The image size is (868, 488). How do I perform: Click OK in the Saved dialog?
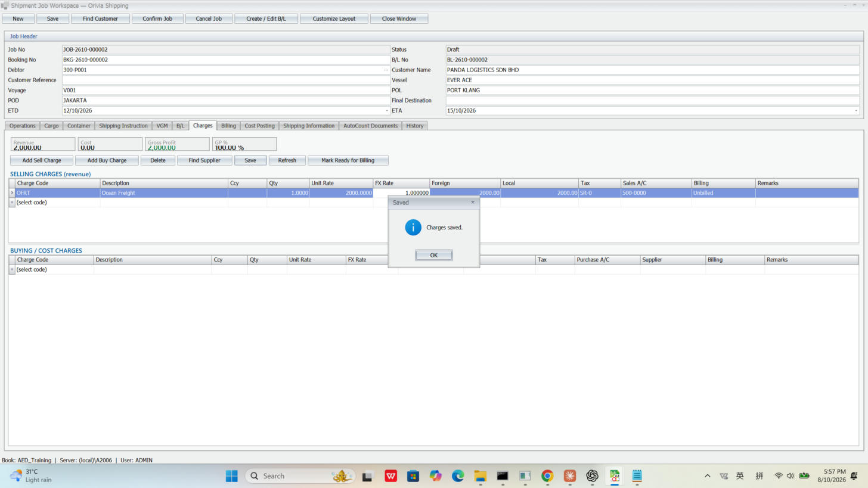coord(434,255)
